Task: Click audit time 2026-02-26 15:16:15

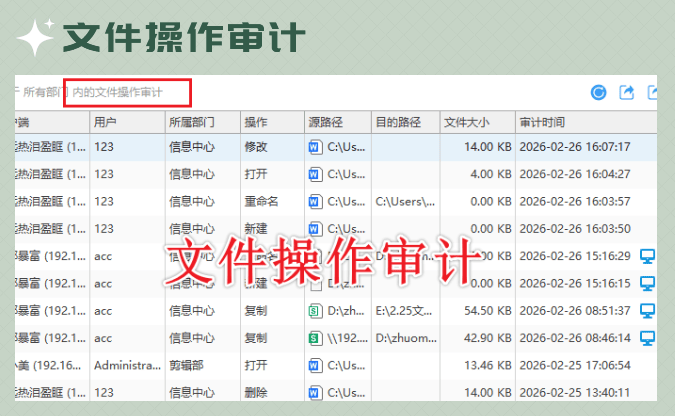Action: (575, 283)
